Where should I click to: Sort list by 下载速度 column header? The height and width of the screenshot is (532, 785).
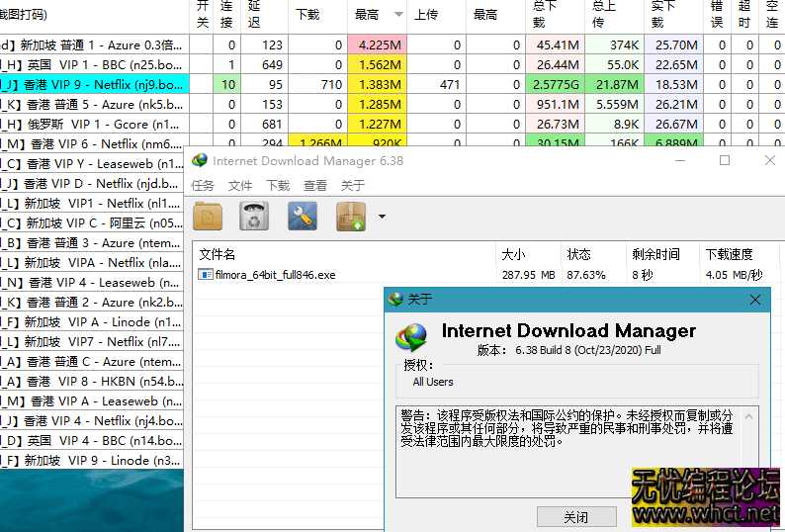(x=729, y=254)
